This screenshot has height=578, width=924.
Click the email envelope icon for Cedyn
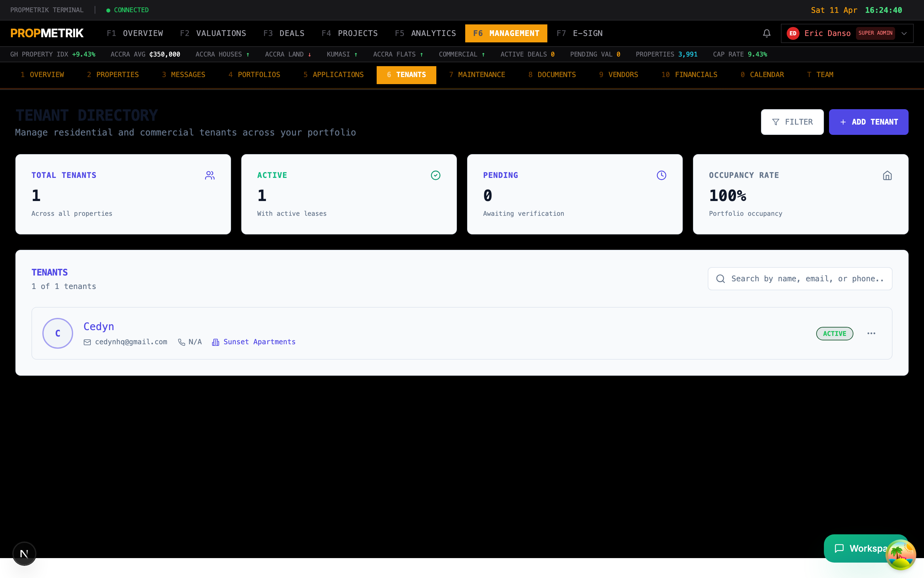[87, 342]
